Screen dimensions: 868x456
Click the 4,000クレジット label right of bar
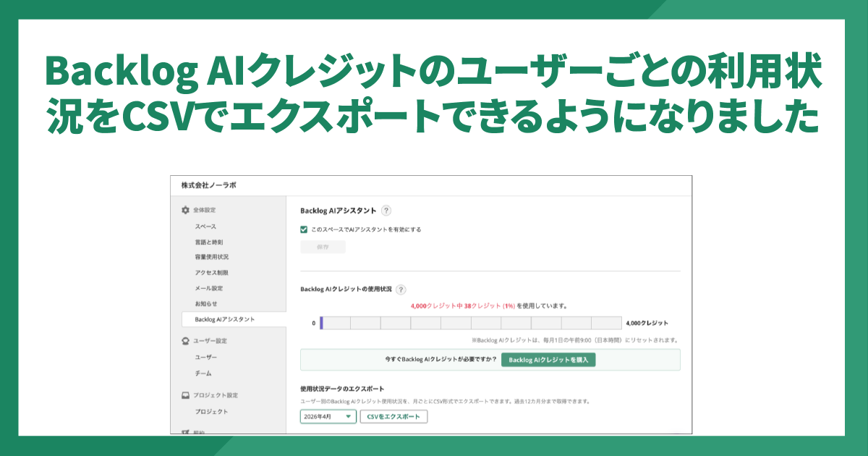(x=647, y=323)
